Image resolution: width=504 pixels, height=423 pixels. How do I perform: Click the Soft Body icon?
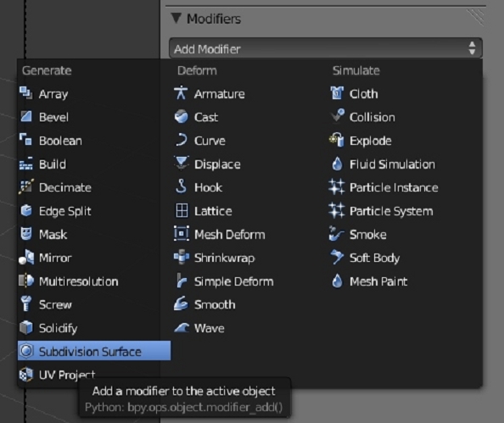coord(337,258)
